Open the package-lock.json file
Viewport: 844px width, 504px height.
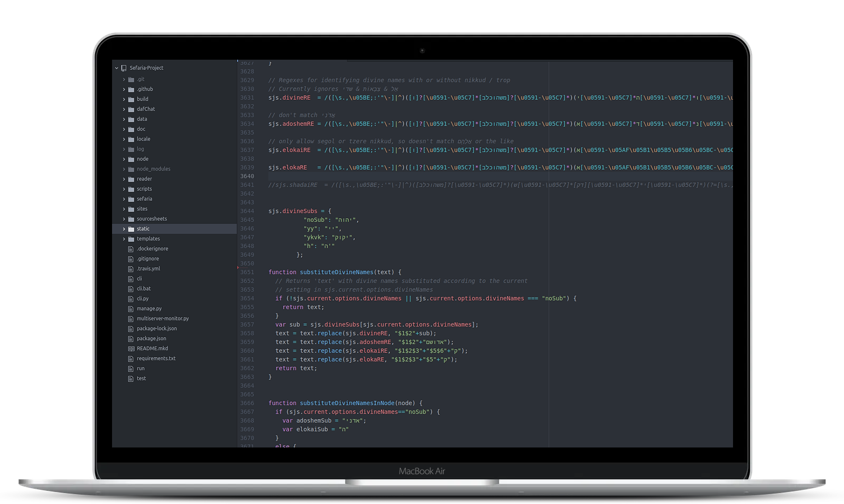point(156,329)
